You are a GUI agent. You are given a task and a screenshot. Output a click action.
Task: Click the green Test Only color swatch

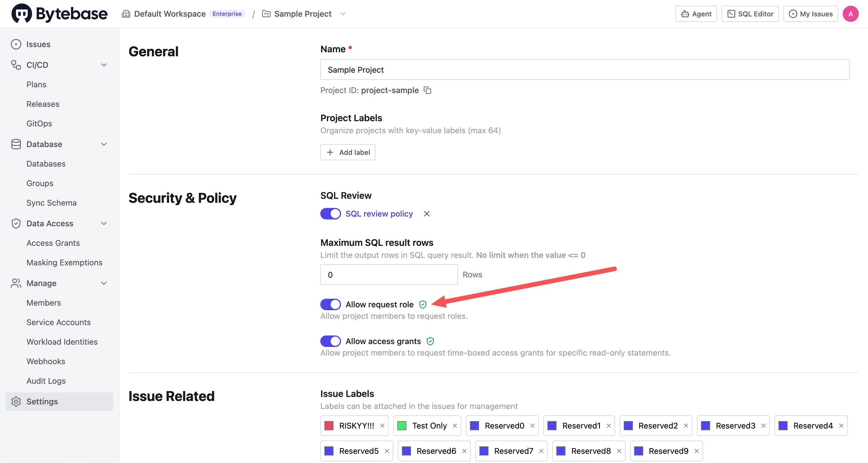pyautogui.click(x=402, y=426)
